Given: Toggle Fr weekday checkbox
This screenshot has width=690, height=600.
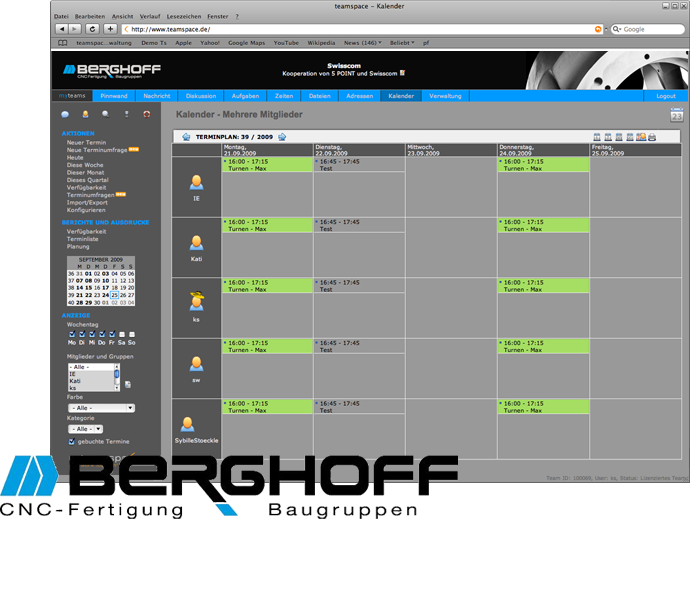Looking at the screenshot, I should click(x=112, y=334).
